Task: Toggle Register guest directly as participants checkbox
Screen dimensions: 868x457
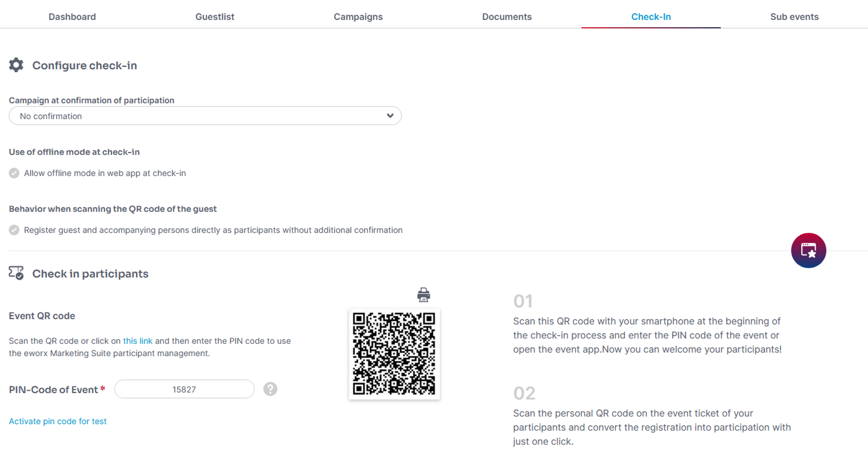Action: coord(14,230)
